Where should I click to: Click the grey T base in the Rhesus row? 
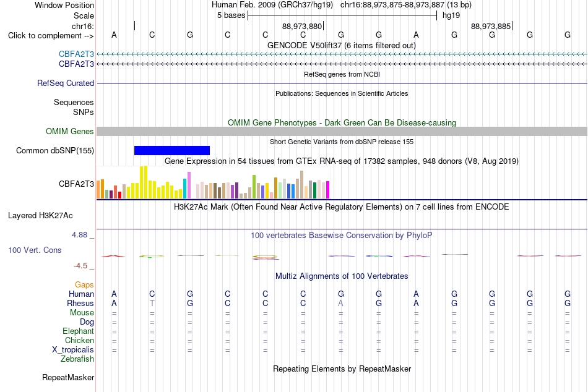click(x=152, y=303)
